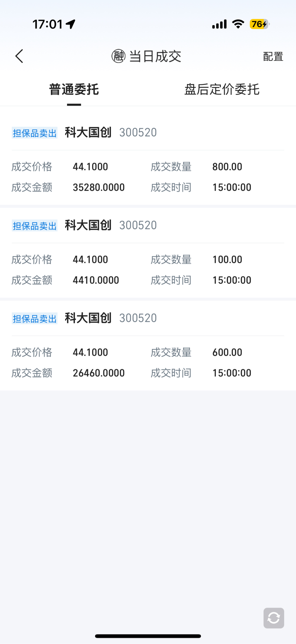Image resolution: width=296 pixels, height=644 pixels.
Task: Switch to 盘后定价委托 tab
Action: point(222,89)
